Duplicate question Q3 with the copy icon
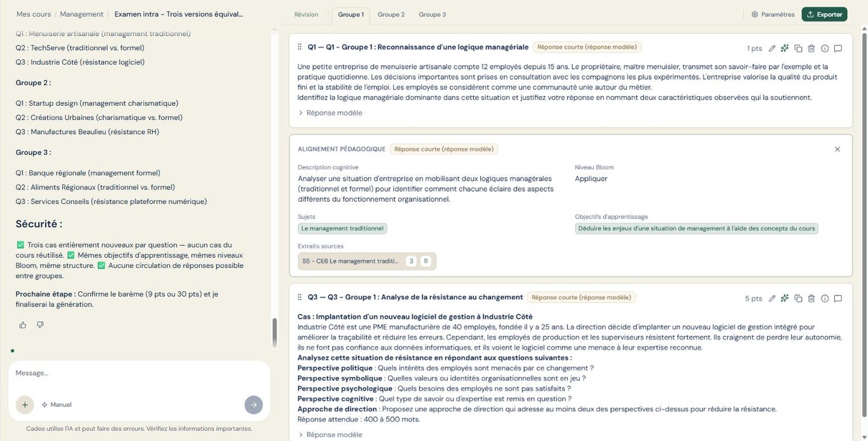The image size is (868, 441). [x=798, y=298]
